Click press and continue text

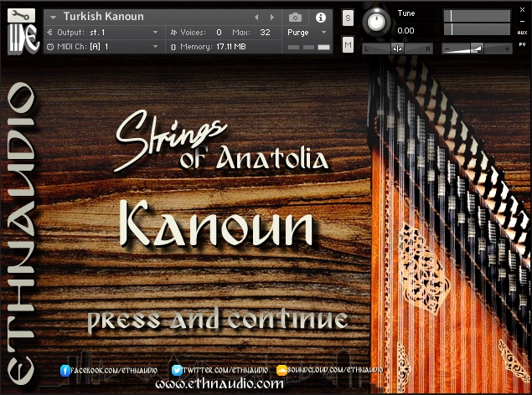pyautogui.click(x=218, y=321)
